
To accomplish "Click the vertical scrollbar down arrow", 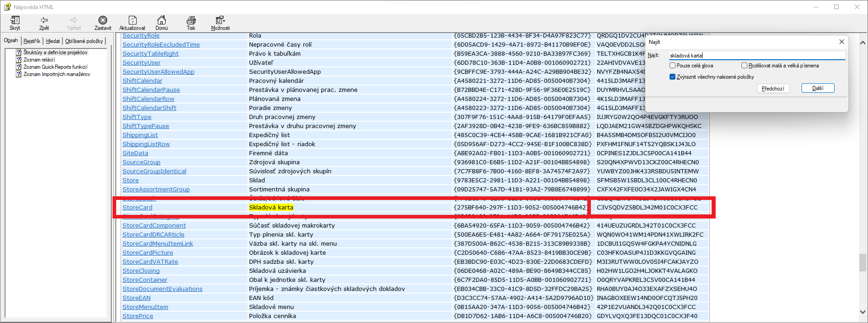I will click(x=862, y=312).
